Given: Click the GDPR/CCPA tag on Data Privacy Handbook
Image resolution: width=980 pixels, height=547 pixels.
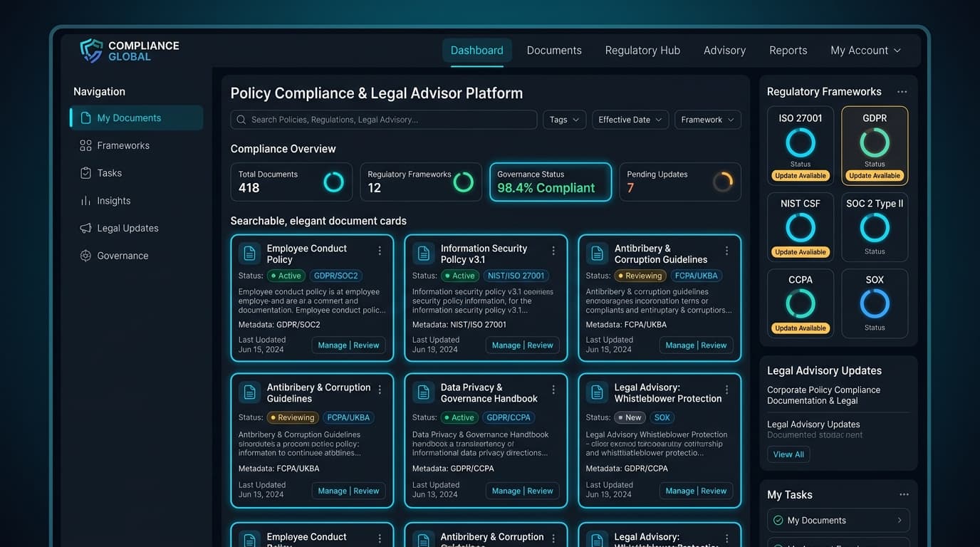Looking at the screenshot, I should [x=510, y=417].
